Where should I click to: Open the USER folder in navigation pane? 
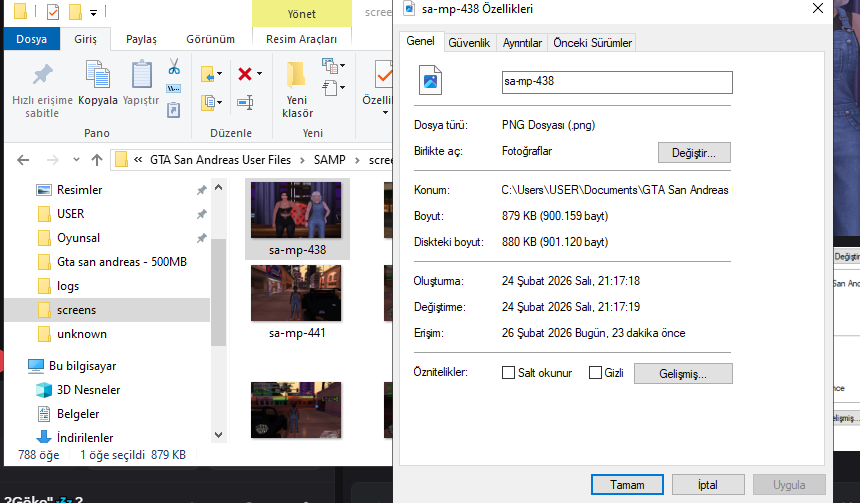coord(71,214)
